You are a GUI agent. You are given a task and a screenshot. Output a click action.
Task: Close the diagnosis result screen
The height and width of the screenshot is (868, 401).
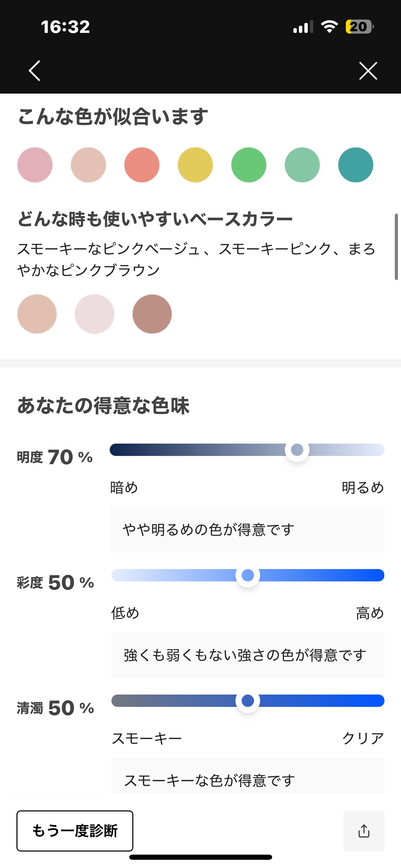point(368,71)
